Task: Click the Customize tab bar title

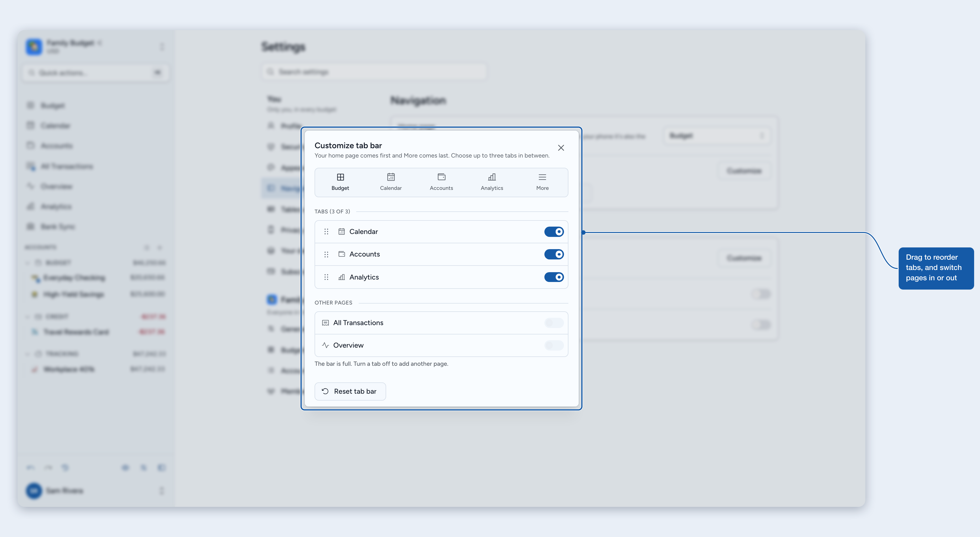Action: tap(348, 145)
